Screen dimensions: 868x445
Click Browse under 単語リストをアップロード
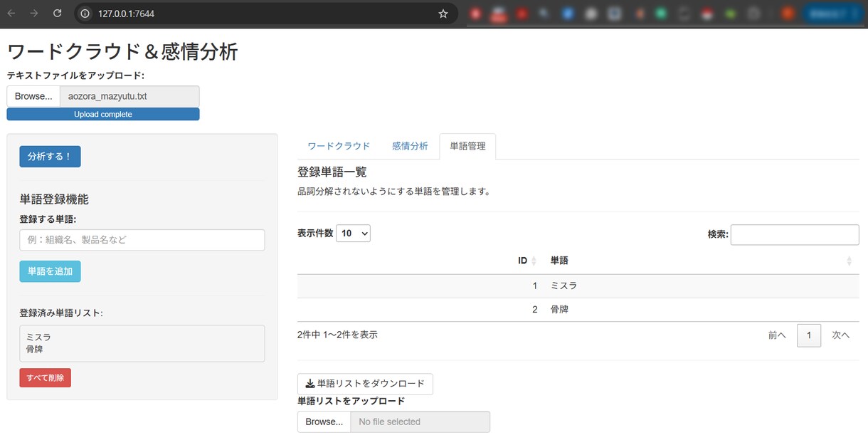[324, 422]
